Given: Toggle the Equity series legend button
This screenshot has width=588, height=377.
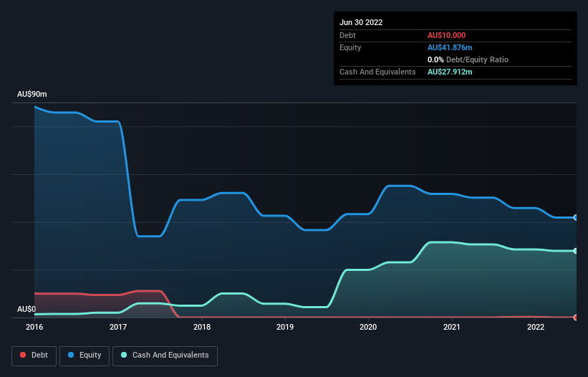Looking at the screenshot, I should tap(85, 355).
